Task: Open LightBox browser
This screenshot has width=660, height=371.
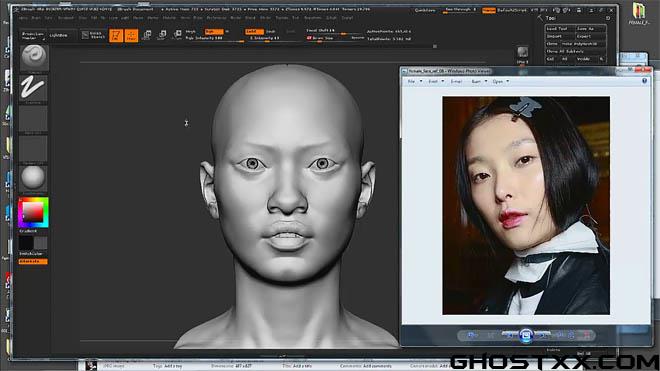Action: point(59,36)
